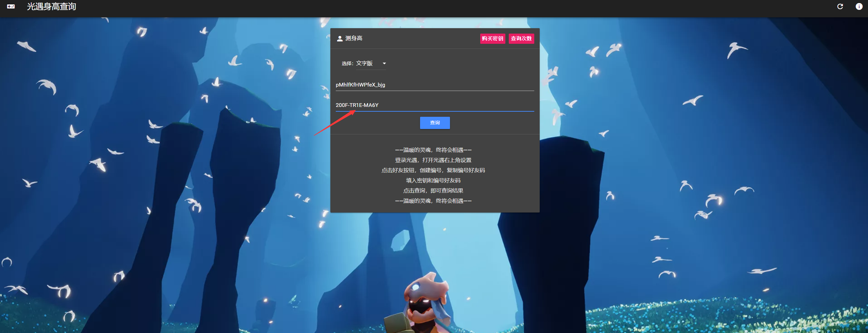Expand the dropdown arrow next to 文字版
868x333 pixels.
tap(384, 63)
